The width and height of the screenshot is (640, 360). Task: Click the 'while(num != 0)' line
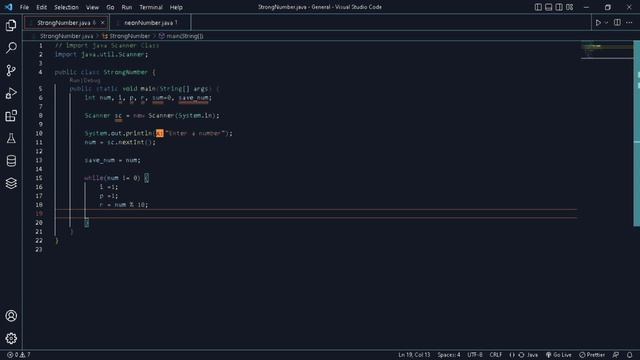116,178
